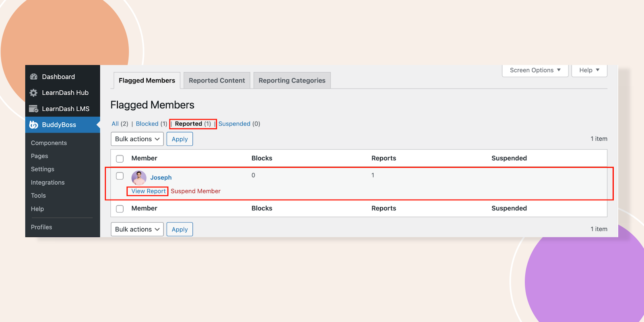Screen dimensions: 644x322
Task: Open the Pages submenu item
Action: tap(39, 156)
